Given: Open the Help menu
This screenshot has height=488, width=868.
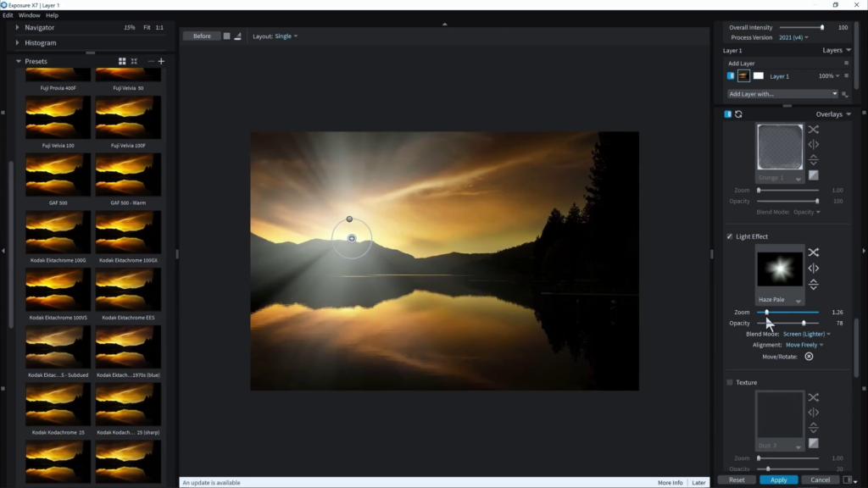Looking at the screenshot, I should pos(53,15).
